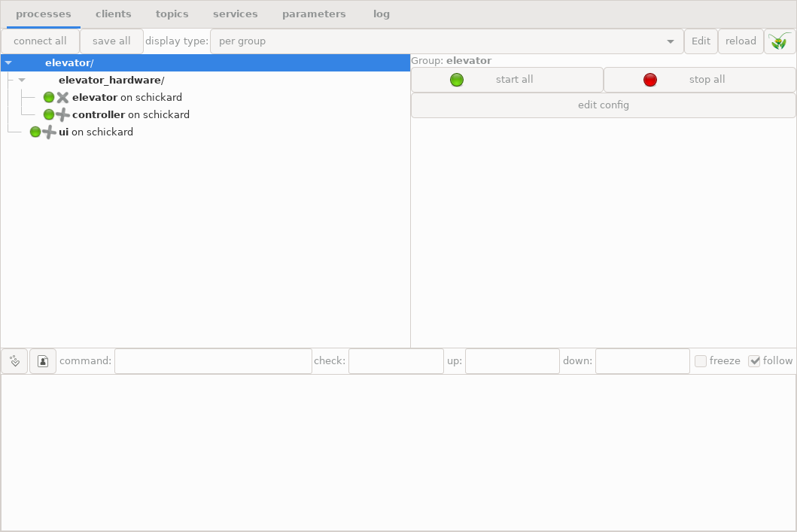797x532 pixels.
Task: Click the display type label
Action: tap(177, 41)
